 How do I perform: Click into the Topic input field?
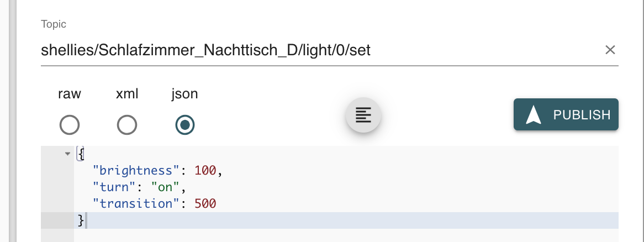coord(320,50)
